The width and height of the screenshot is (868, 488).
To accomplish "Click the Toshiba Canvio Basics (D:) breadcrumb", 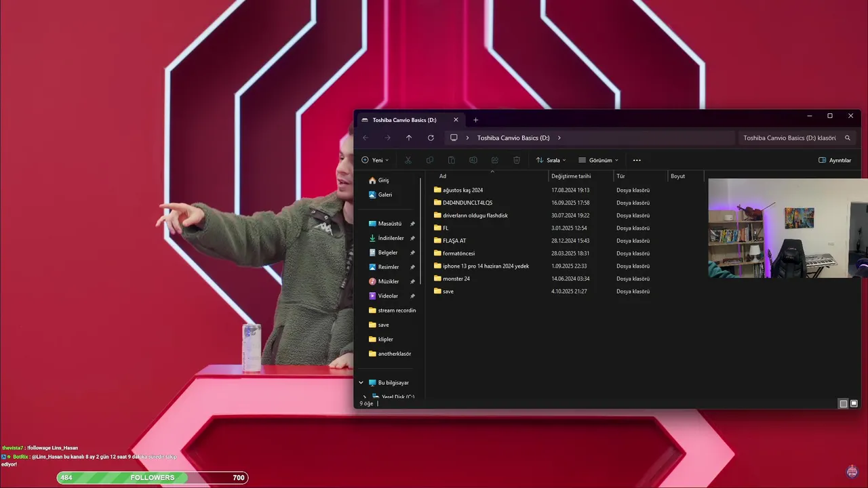I will coord(513,138).
